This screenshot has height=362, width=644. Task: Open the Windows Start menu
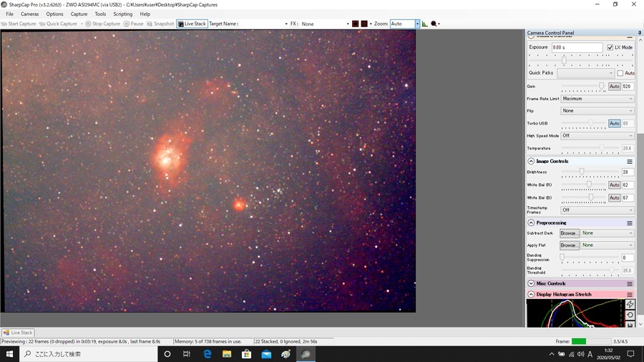pos(9,354)
